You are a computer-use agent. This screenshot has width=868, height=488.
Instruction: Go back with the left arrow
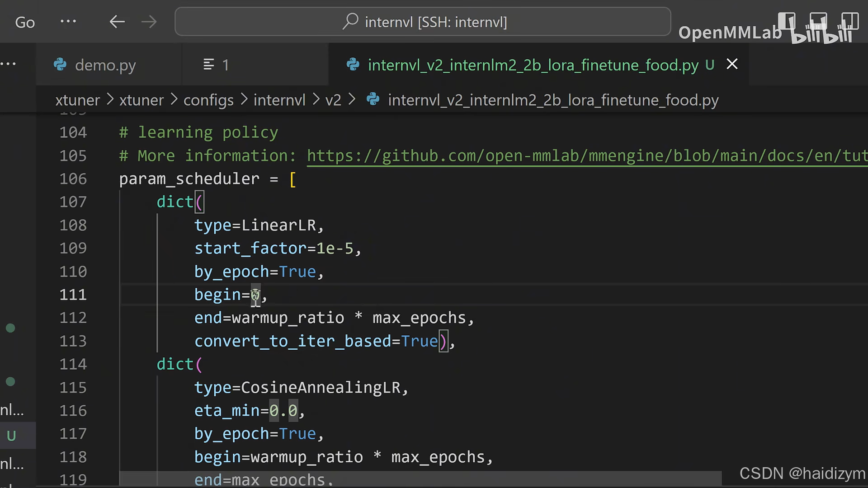pyautogui.click(x=117, y=22)
